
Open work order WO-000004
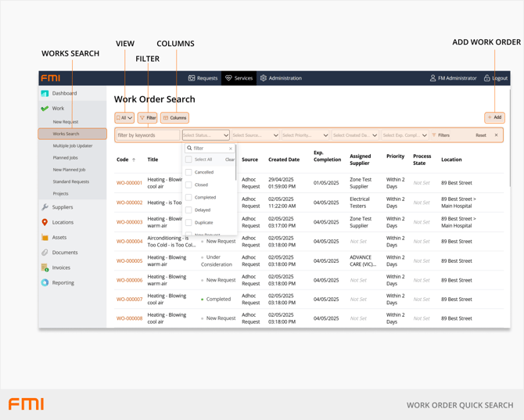coord(129,241)
